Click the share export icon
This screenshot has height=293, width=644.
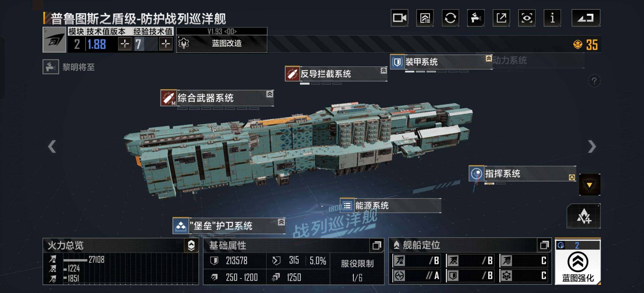point(501,18)
